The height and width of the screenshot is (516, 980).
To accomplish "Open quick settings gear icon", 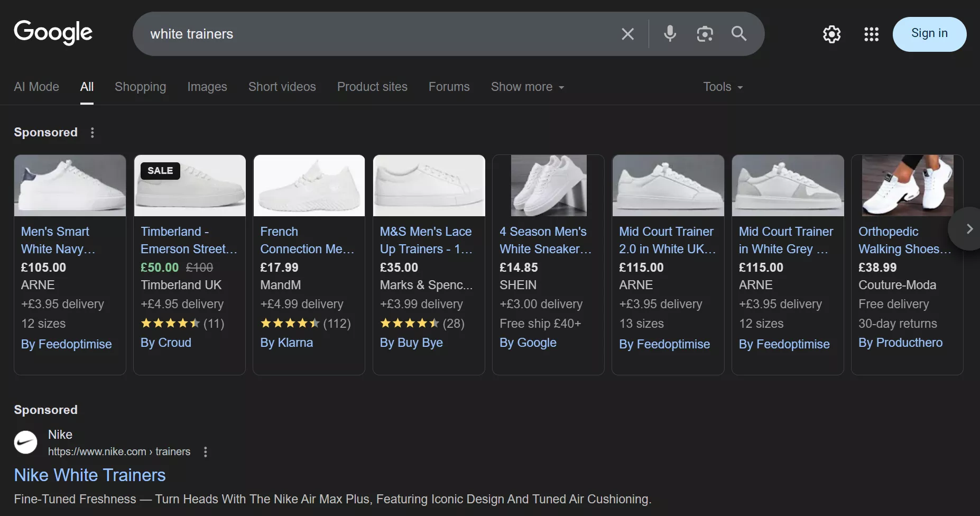I will 831,34.
